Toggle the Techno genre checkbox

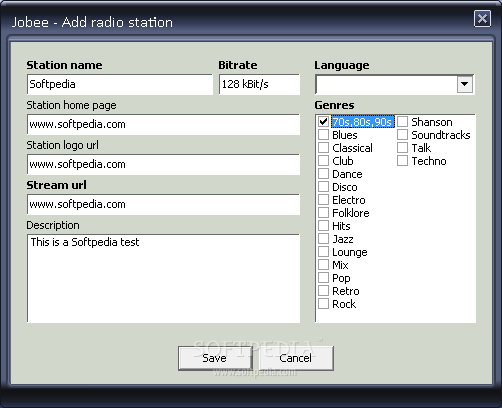[402, 161]
